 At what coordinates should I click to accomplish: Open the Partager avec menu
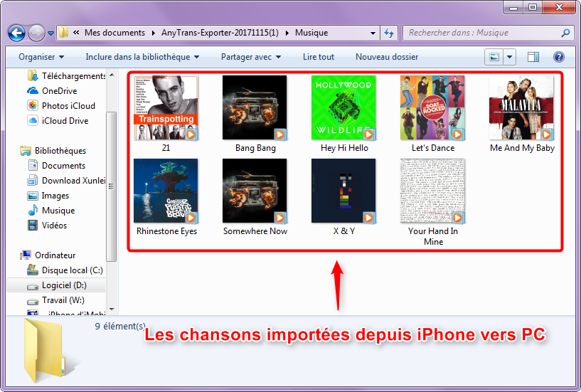tap(251, 57)
